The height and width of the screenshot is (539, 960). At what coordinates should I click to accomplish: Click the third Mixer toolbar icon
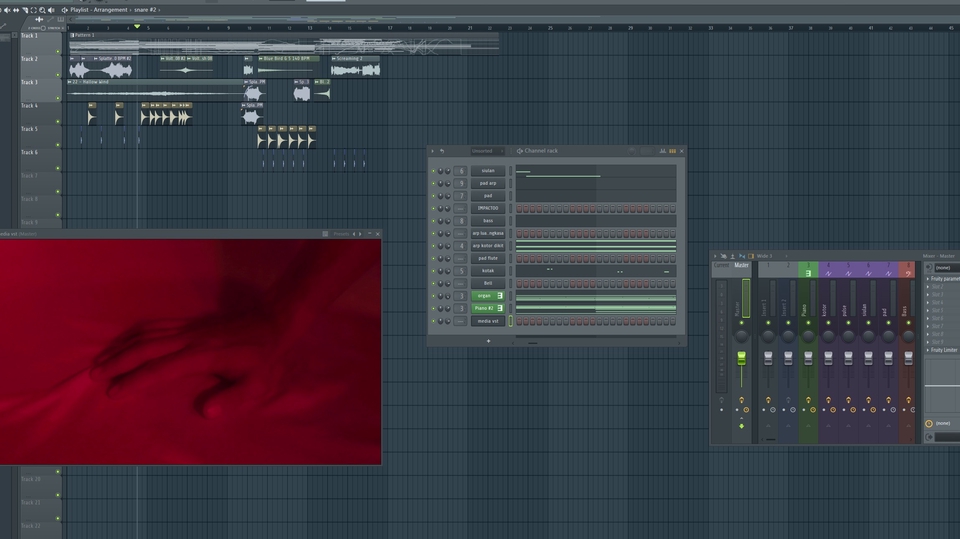732,256
